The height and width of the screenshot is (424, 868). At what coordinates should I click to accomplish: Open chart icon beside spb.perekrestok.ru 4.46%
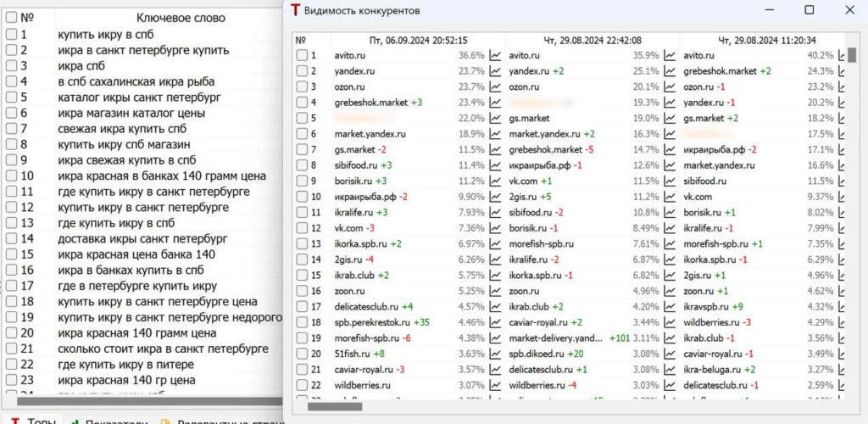495,322
